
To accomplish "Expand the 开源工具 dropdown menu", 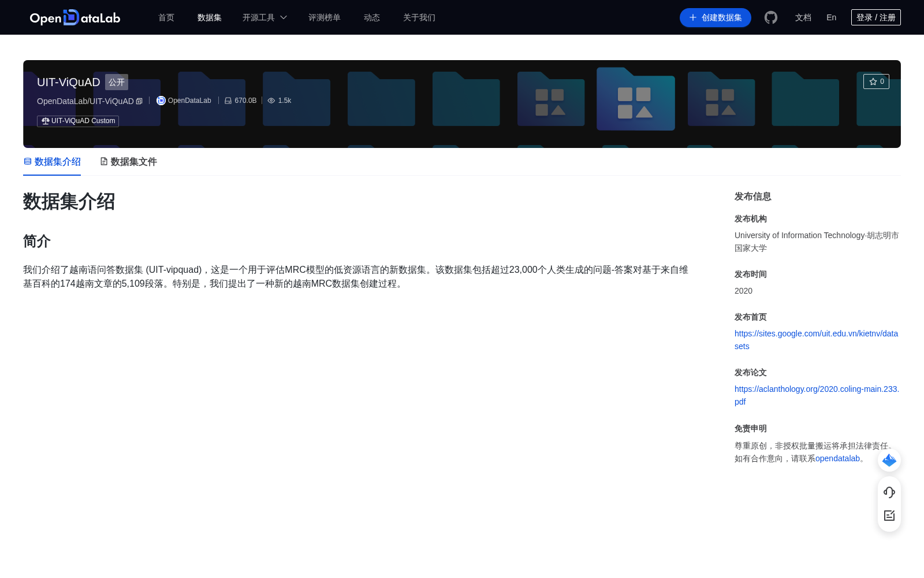I will pyautogui.click(x=264, y=17).
